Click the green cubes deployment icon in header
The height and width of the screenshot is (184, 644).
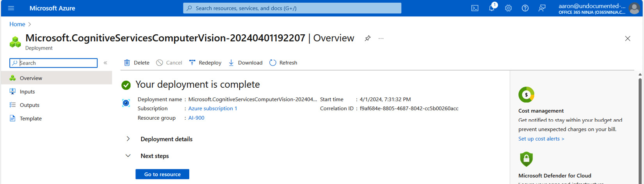click(15, 42)
